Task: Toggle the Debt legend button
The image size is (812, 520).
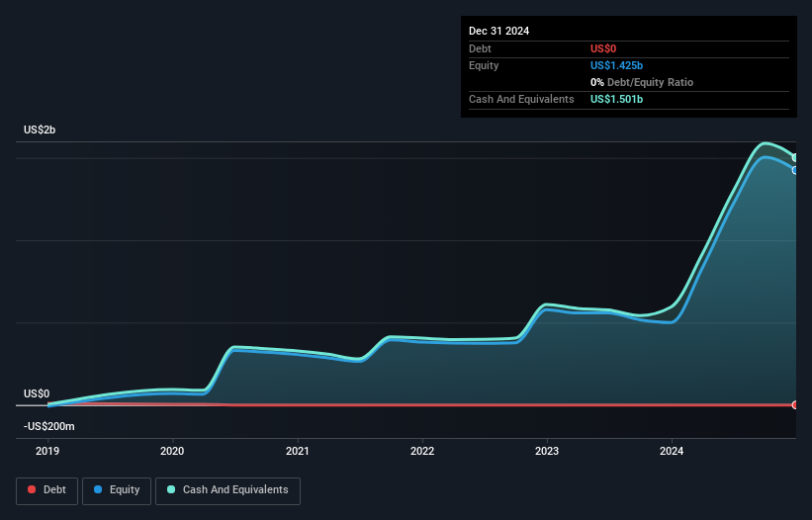Action: click(x=46, y=490)
